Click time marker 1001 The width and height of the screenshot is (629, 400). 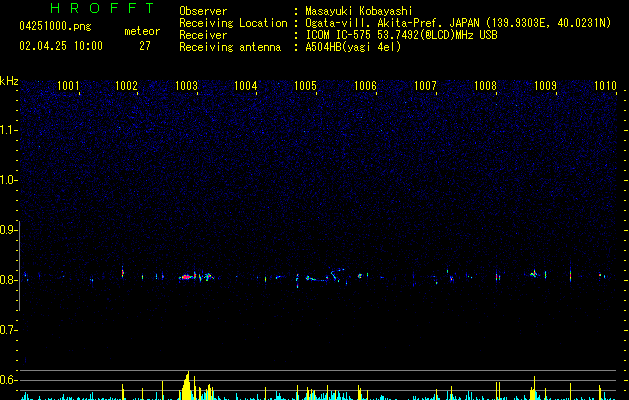click(x=68, y=85)
